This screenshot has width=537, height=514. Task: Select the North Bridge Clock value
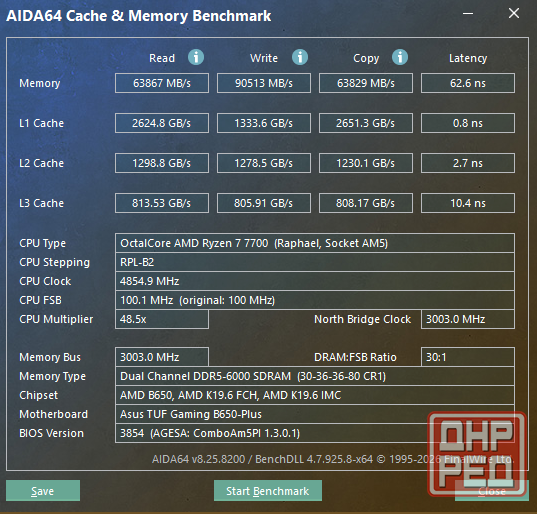click(x=468, y=319)
